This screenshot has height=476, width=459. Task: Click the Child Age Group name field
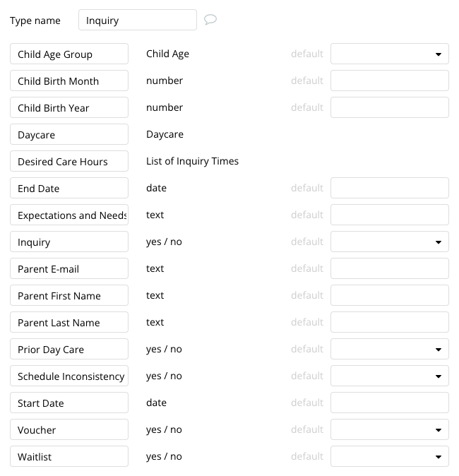point(69,54)
